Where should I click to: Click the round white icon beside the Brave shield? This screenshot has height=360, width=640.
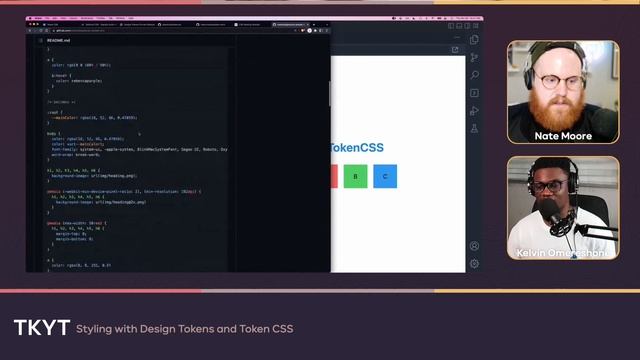[309, 31]
